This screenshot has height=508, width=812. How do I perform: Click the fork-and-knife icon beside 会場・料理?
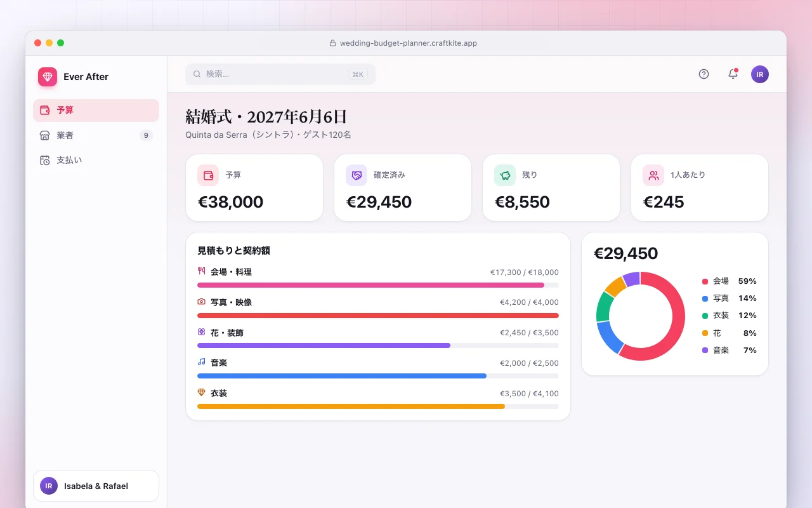(201, 271)
